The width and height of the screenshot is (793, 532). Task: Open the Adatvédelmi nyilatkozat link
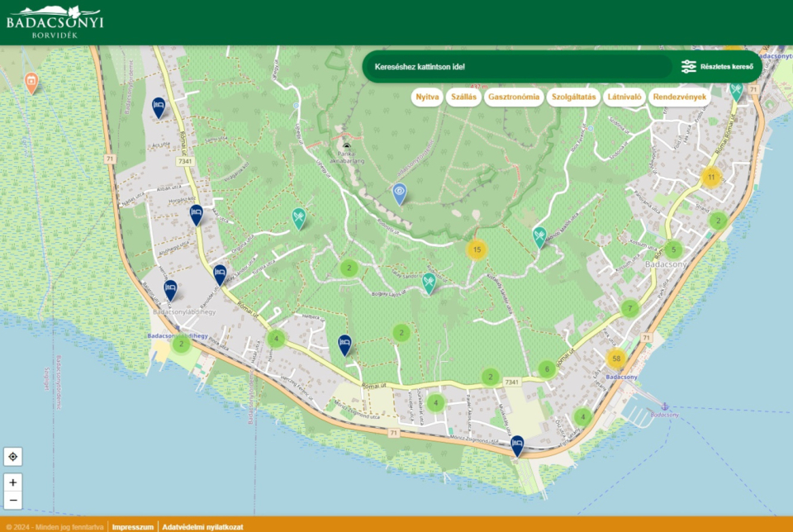[x=202, y=527]
